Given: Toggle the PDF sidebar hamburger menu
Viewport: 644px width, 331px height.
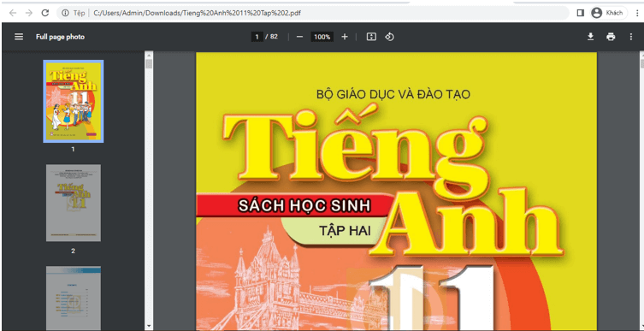Looking at the screenshot, I should pos(19,37).
